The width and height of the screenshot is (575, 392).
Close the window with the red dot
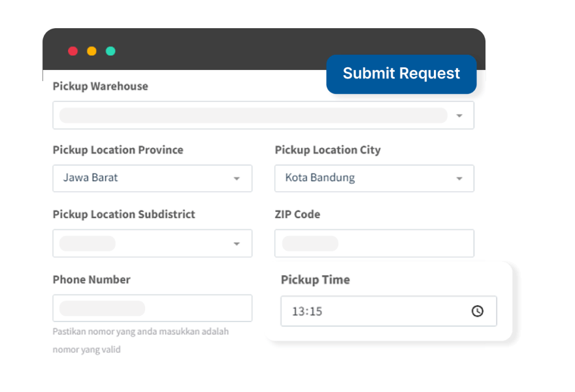(x=73, y=51)
